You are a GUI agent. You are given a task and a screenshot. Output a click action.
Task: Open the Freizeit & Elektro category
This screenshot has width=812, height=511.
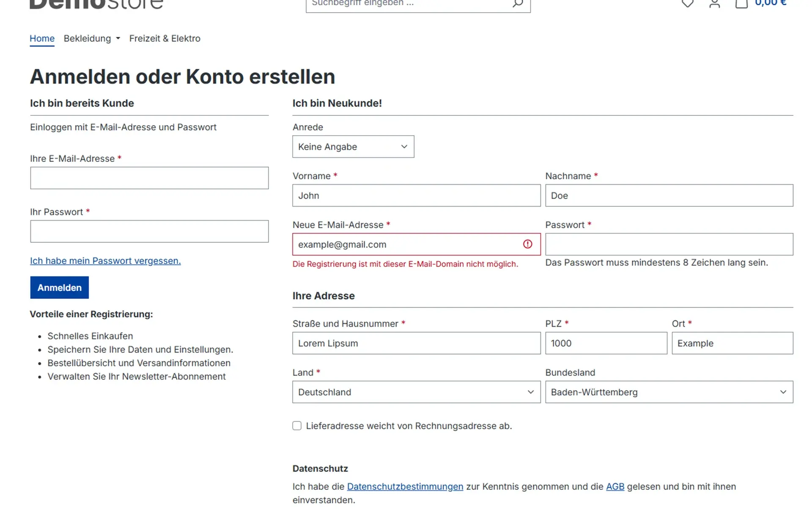tap(165, 38)
